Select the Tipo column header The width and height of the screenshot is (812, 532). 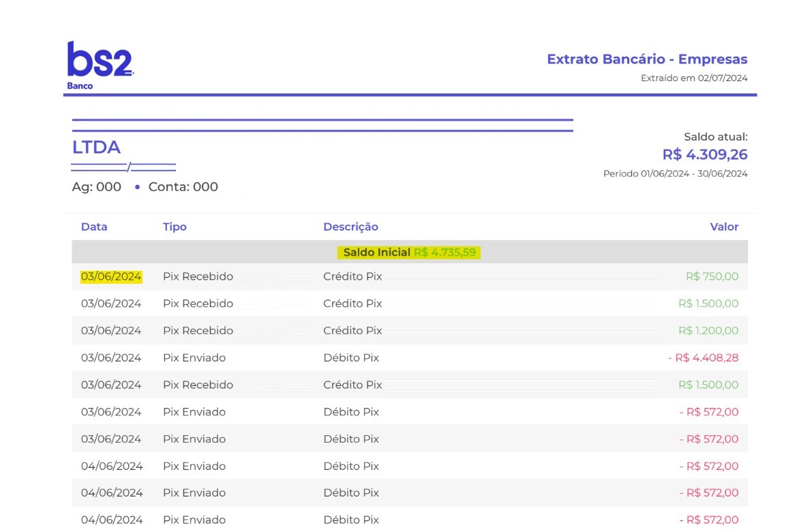[175, 226]
